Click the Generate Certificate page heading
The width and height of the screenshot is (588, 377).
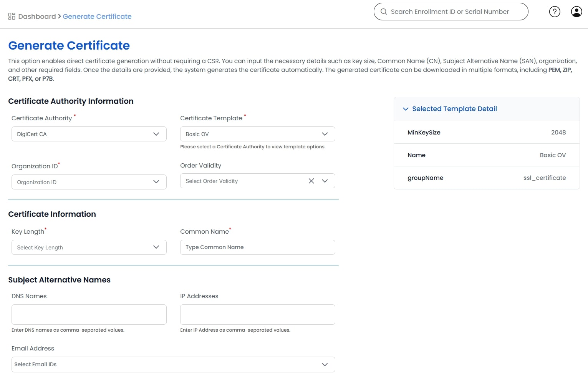pyautogui.click(x=69, y=45)
